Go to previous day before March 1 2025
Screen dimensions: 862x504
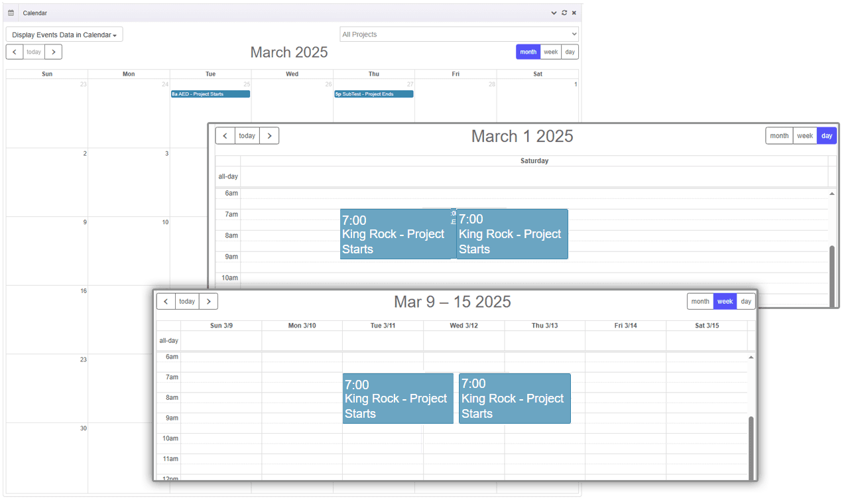point(225,136)
